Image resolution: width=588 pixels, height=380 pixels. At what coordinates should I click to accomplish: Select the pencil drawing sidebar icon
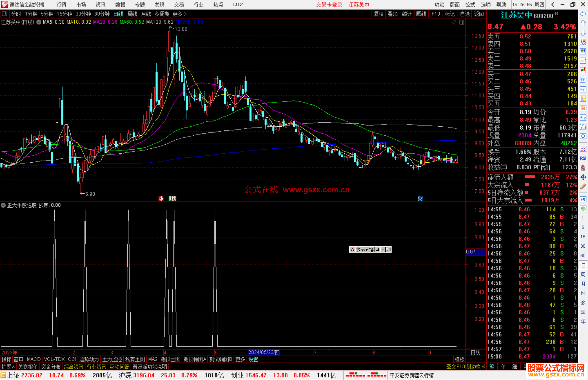pyautogui.click(x=583, y=187)
